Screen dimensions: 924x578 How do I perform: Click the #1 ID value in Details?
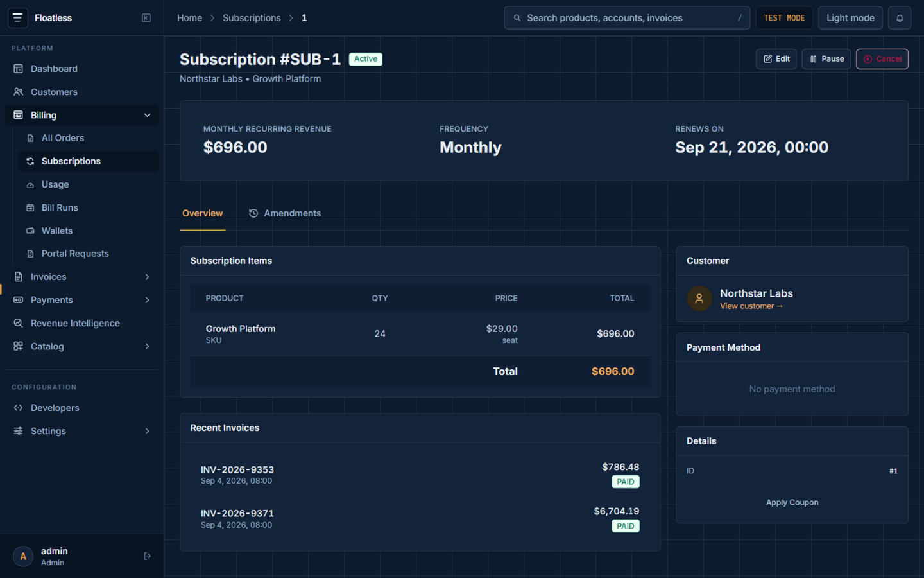tap(893, 471)
